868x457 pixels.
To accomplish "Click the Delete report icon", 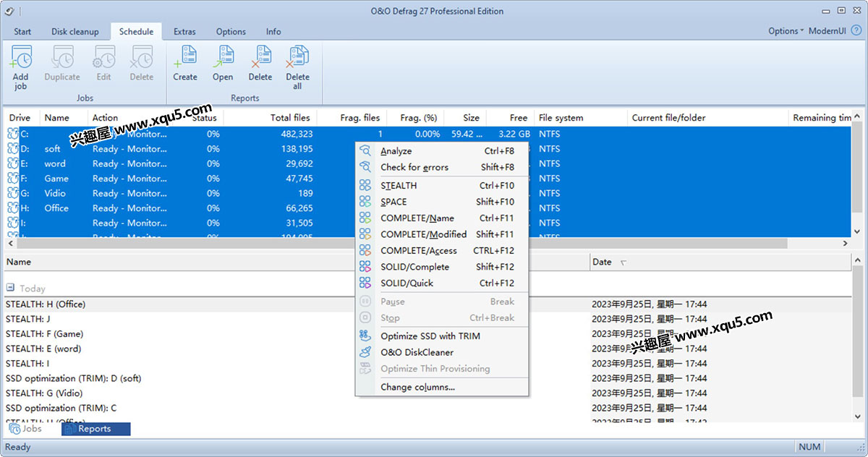I will 260,58.
